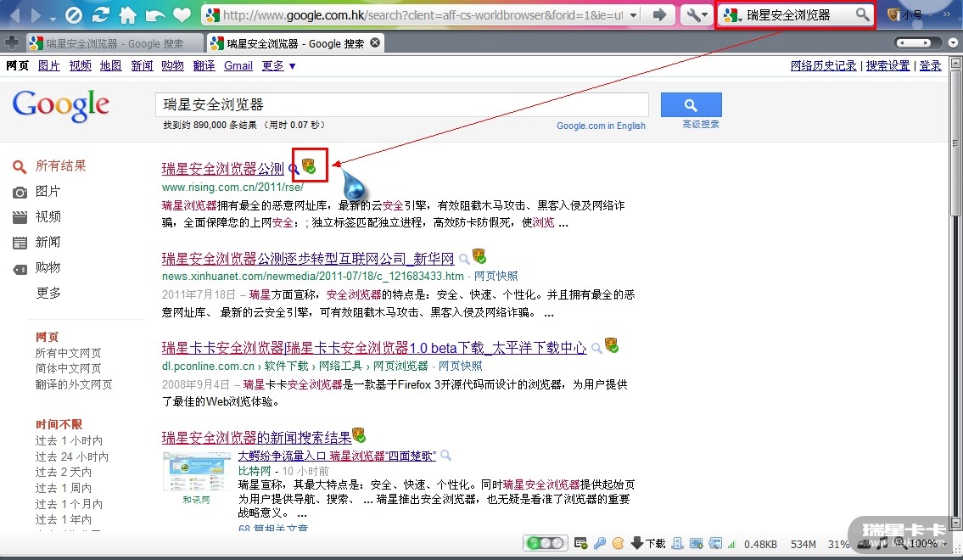Viewport: 963px width, 560px height.
Task: Expand the 更多 dropdown in Google top bar
Action: [279, 65]
